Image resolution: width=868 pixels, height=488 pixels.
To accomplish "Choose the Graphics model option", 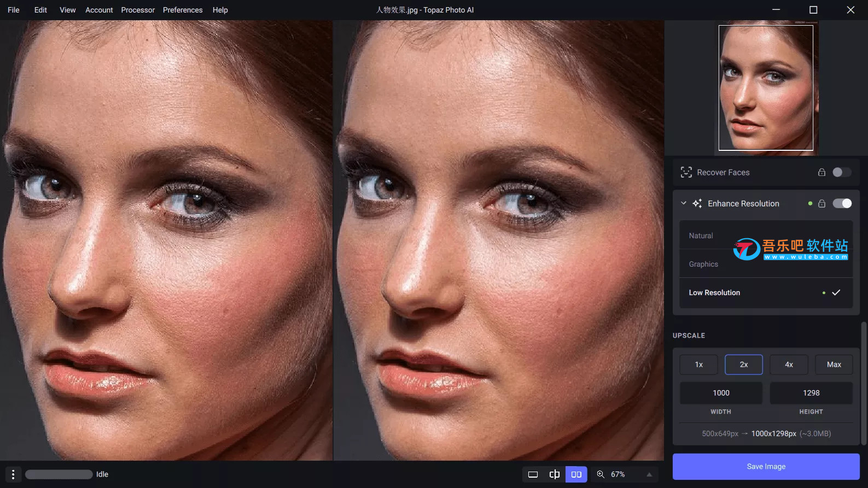I will tap(703, 264).
